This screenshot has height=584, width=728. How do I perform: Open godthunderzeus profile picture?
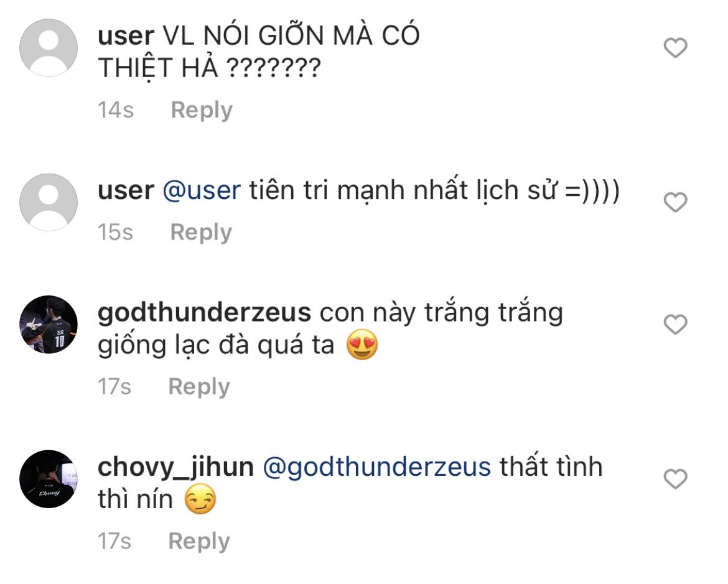coord(49,325)
